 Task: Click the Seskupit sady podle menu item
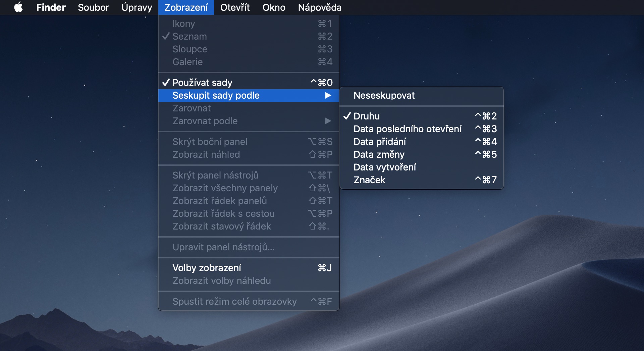[249, 96]
